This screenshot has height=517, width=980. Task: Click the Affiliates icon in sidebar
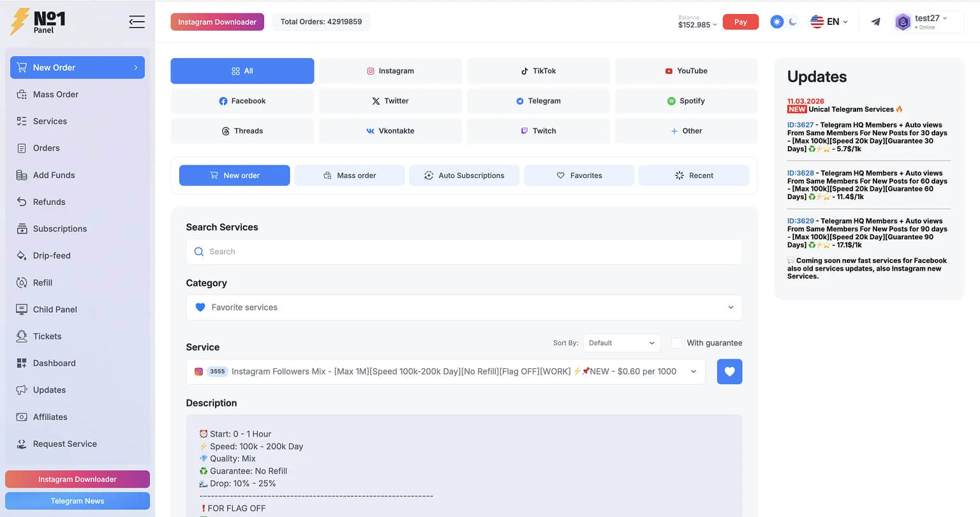(x=22, y=417)
